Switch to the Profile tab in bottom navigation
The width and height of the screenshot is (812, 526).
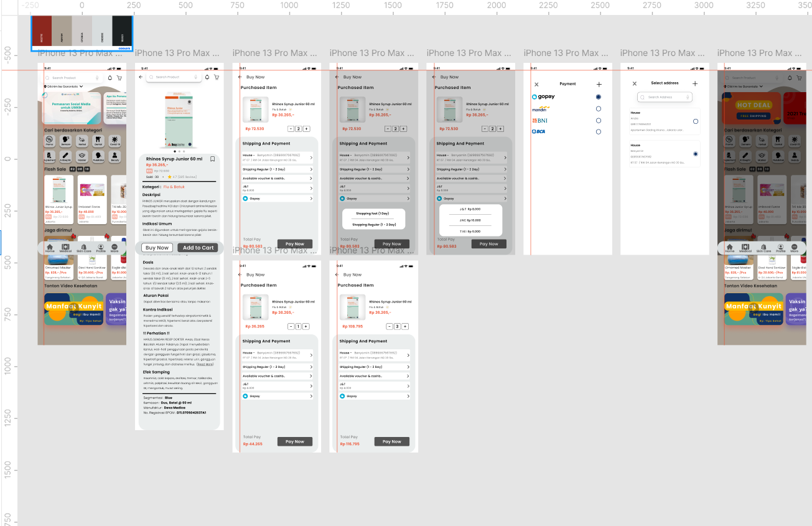pyautogui.click(x=101, y=247)
